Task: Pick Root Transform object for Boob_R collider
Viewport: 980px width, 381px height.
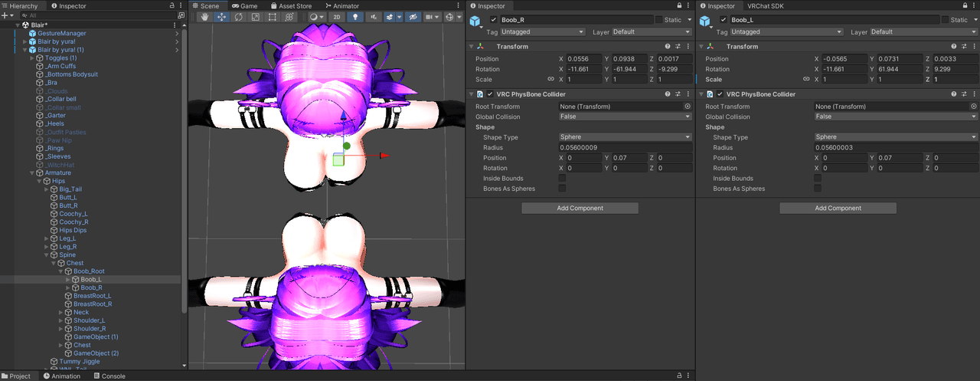Action: 688,107
